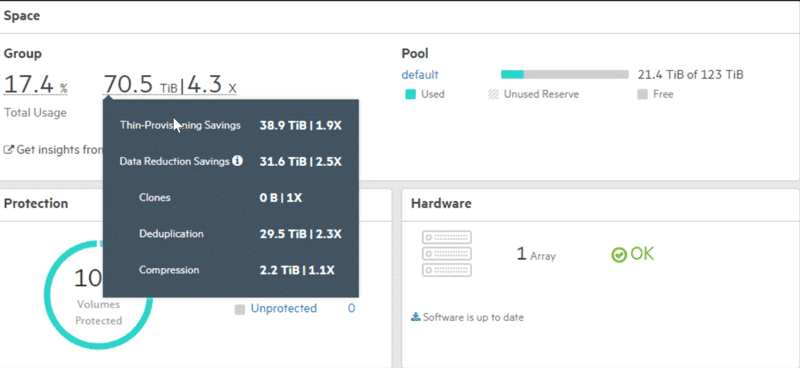Click the Compression row label

169,270
